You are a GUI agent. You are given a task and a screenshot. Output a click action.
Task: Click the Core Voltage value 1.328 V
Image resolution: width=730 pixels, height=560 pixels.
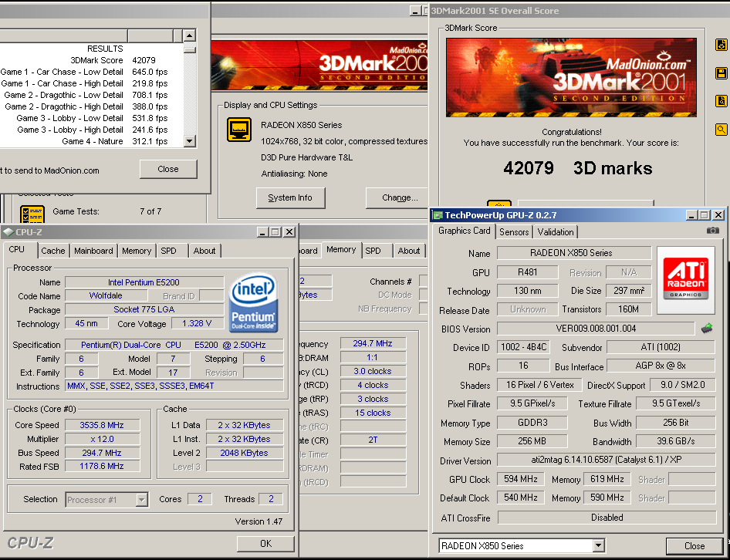[x=197, y=323]
